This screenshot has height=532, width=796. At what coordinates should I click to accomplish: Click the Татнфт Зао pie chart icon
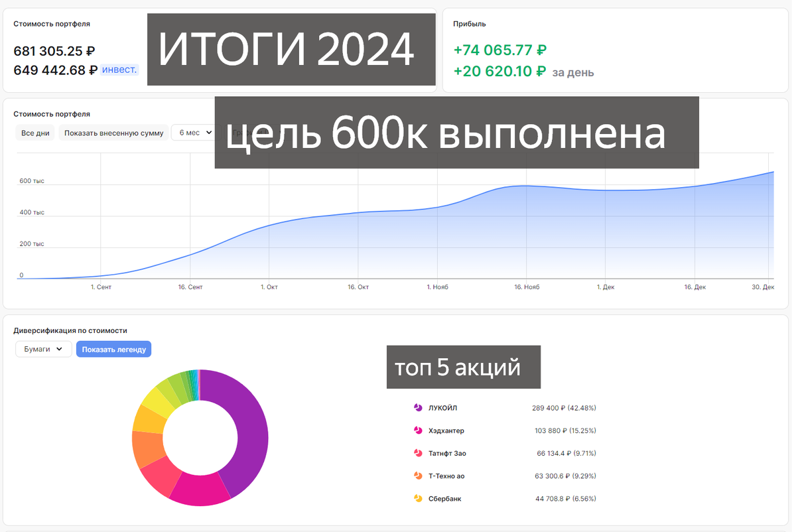417,453
